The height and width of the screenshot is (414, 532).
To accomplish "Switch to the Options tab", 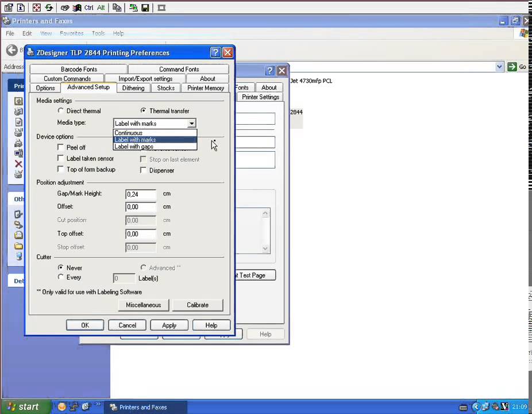I will pos(45,88).
